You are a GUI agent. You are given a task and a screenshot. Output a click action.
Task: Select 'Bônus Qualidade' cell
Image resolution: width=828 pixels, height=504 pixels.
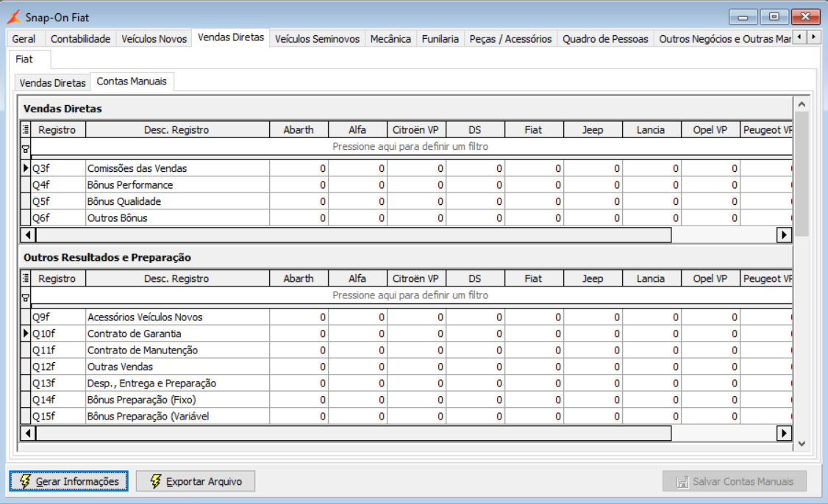point(177,201)
